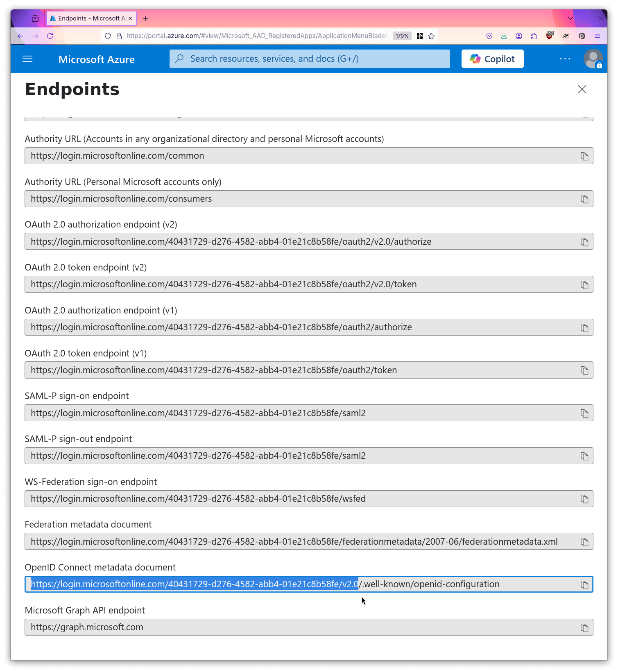Open the Azure portal more options ellipsis
This screenshot has width=618, height=672.
[x=565, y=59]
